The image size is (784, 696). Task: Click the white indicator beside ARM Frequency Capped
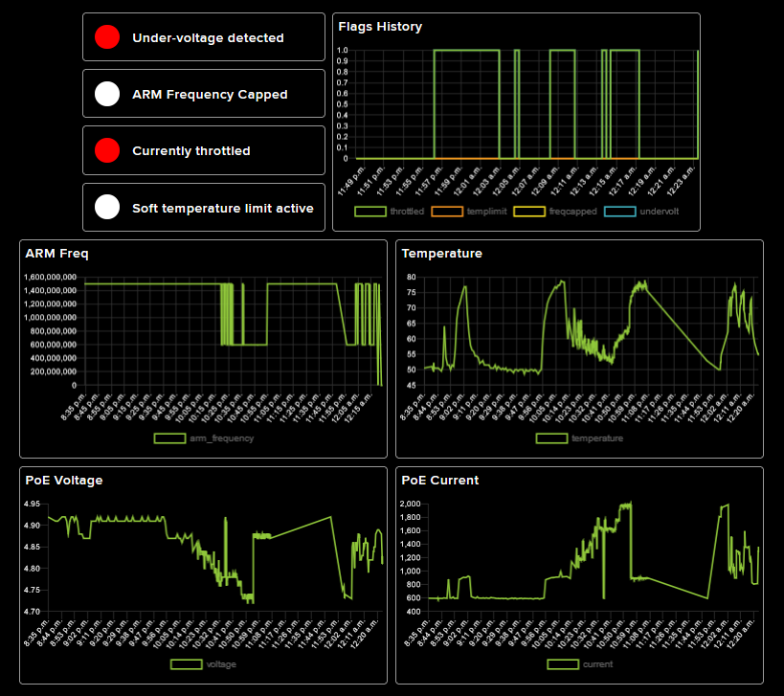pos(107,94)
